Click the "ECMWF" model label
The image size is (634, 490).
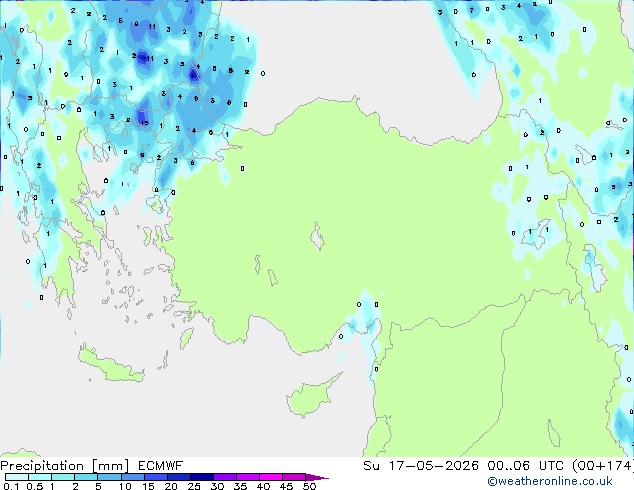[160, 466]
